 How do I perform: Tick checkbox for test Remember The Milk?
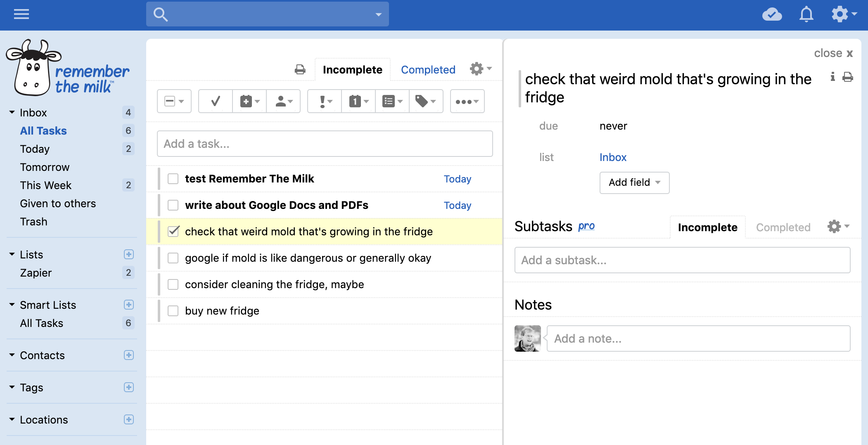pos(173,179)
